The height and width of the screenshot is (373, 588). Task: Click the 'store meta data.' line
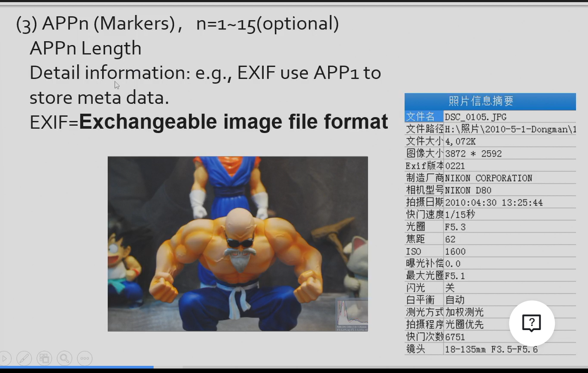click(99, 97)
